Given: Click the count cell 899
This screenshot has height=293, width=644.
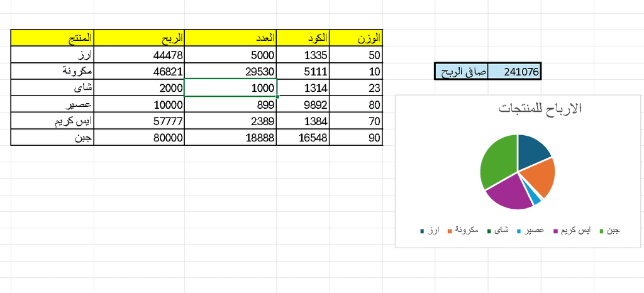Looking at the screenshot, I should click(x=230, y=104).
